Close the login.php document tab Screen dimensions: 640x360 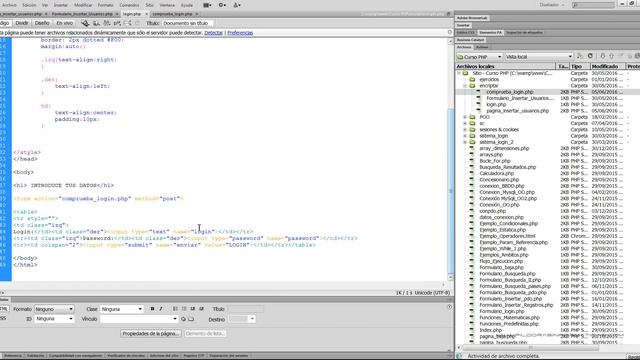tap(147, 14)
